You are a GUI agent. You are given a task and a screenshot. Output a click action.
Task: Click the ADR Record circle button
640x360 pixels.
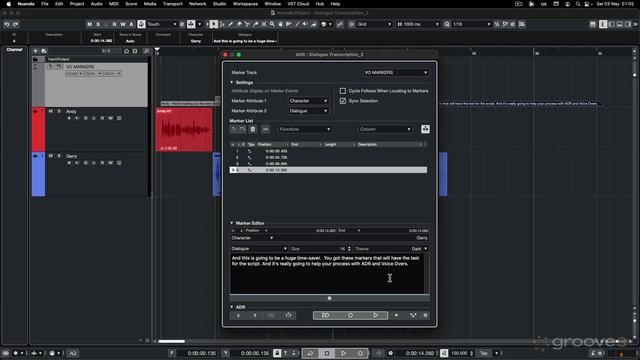(350, 316)
